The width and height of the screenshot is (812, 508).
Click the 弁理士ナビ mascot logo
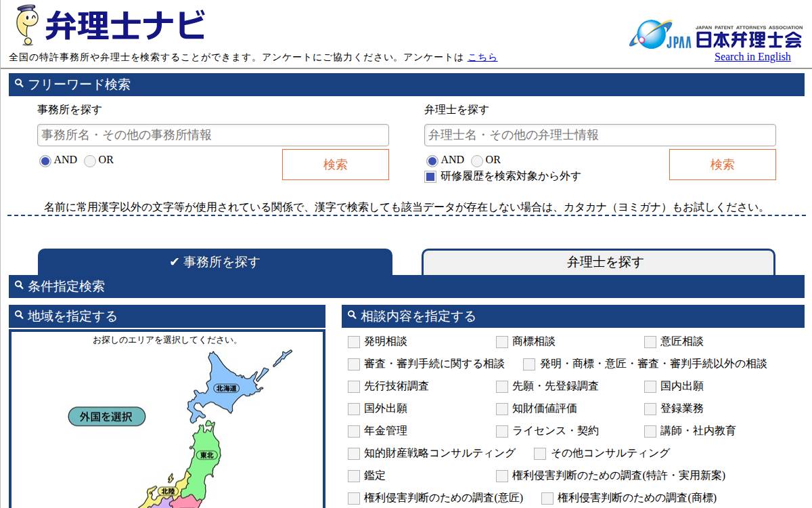tap(28, 26)
